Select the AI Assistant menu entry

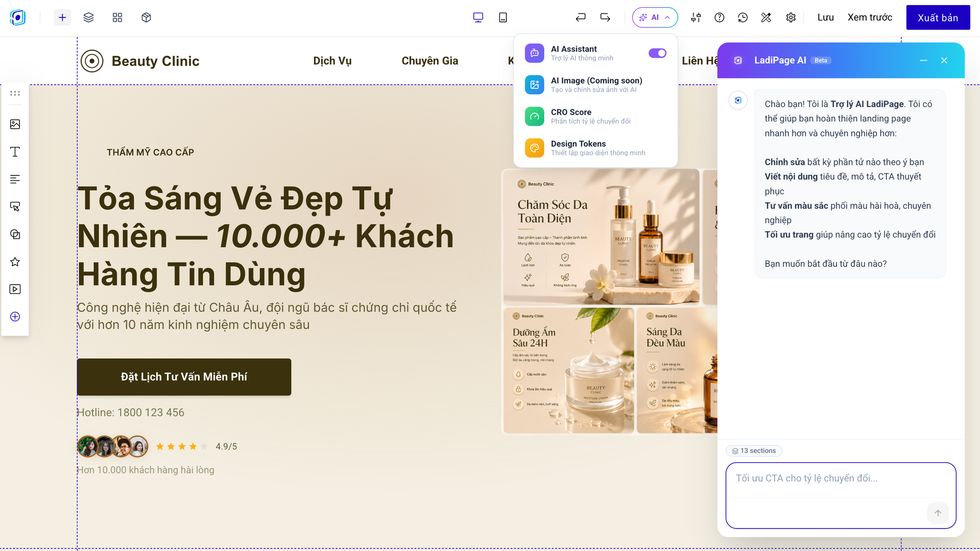(x=582, y=53)
